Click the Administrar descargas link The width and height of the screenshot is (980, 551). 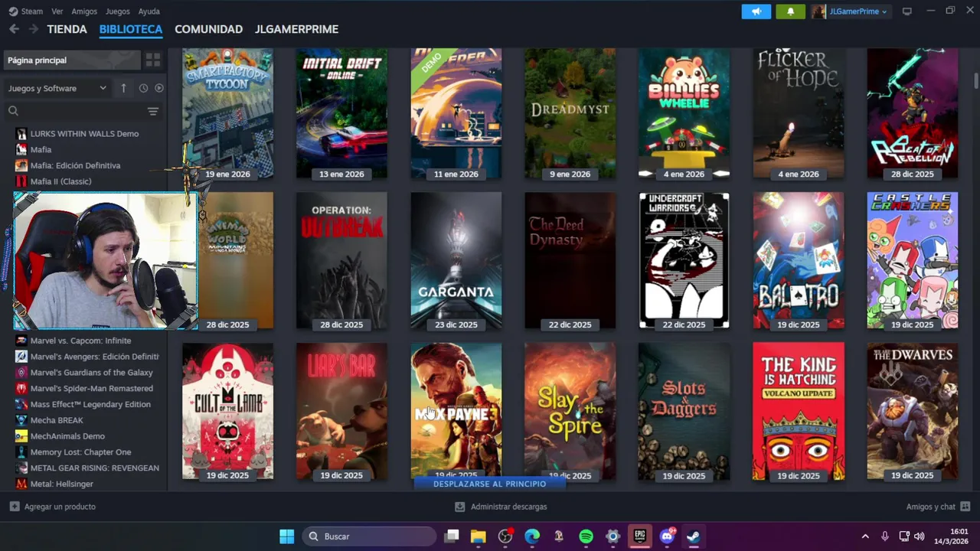(x=509, y=507)
